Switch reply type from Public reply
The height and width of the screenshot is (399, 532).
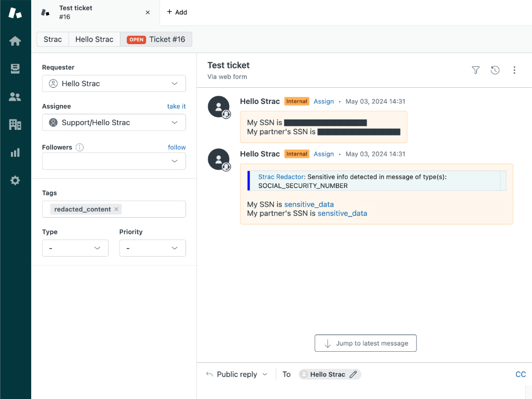tap(237, 374)
